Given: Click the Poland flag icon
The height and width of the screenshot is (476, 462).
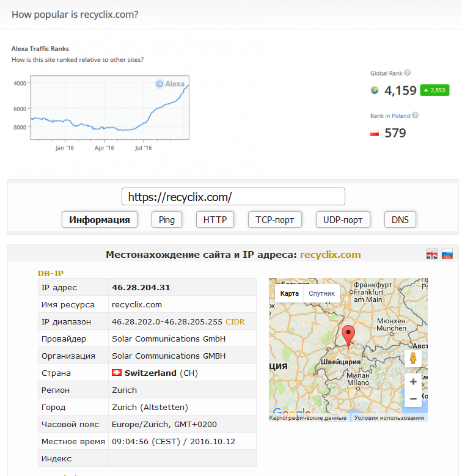Looking at the screenshot, I should [375, 133].
